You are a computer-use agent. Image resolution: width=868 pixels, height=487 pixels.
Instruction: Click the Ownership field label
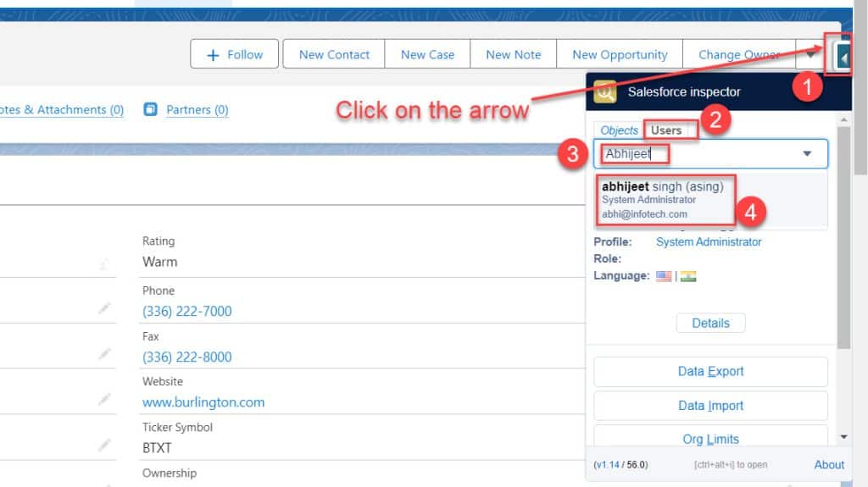click(x=170, y=473)
